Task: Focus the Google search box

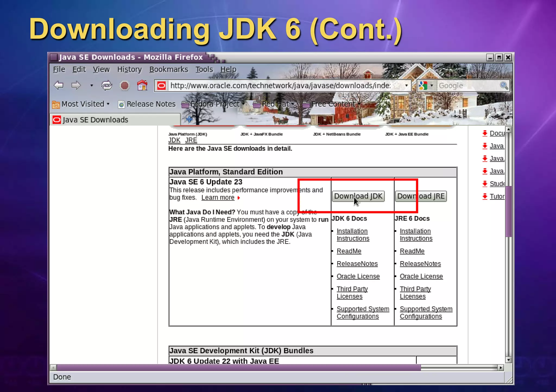Action: tap(468, 86)
